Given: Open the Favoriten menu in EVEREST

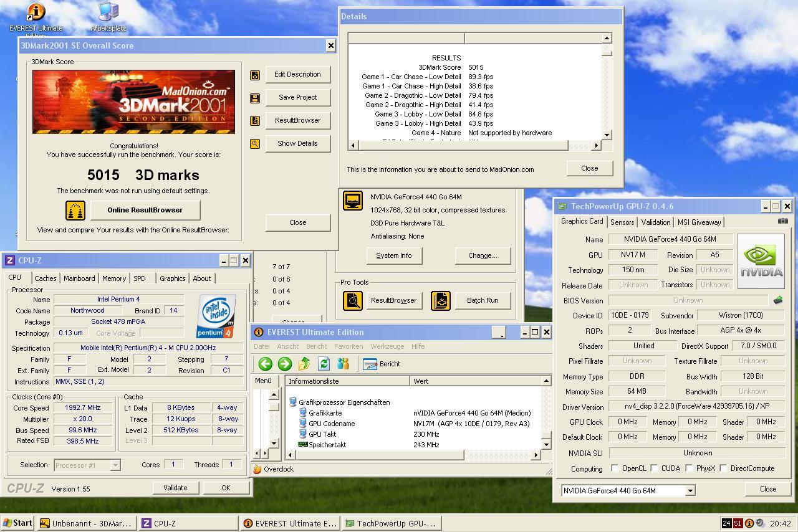Looking at the screenshot, I should pos(349,346).
